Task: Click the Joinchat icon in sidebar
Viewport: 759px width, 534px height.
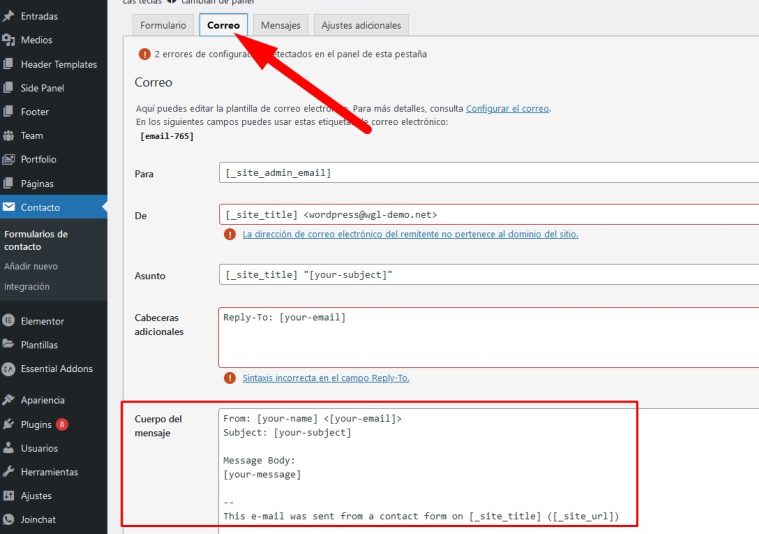Action: coord(9,520)
